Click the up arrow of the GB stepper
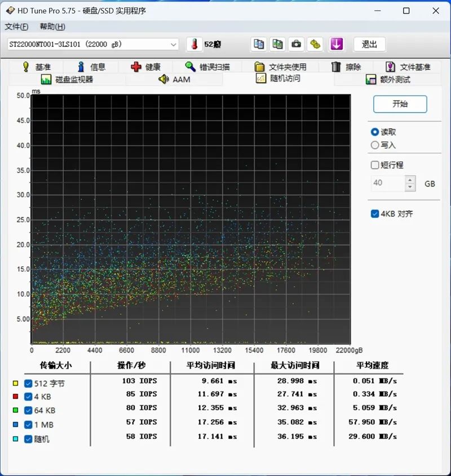 pos(410,180)
